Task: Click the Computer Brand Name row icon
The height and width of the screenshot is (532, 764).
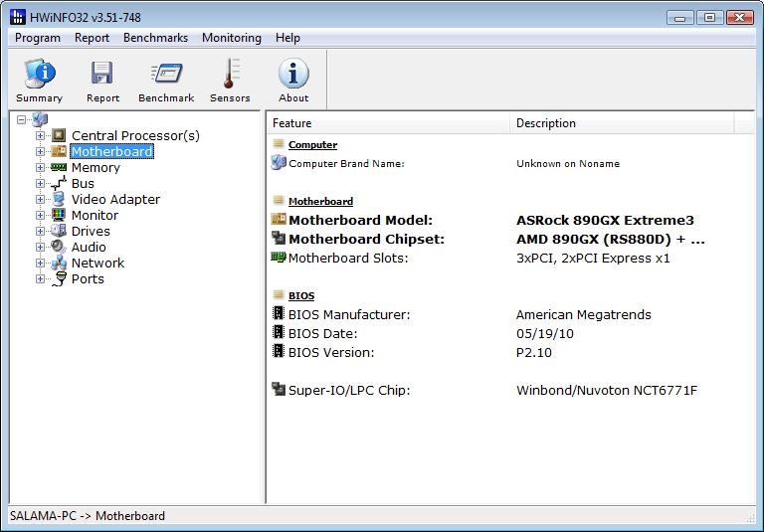Action: tap(279, 162)
